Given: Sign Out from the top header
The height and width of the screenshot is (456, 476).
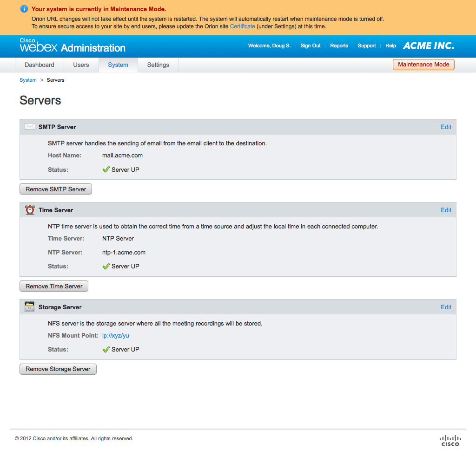Looking at the screenshot, I should click(310, 46).
